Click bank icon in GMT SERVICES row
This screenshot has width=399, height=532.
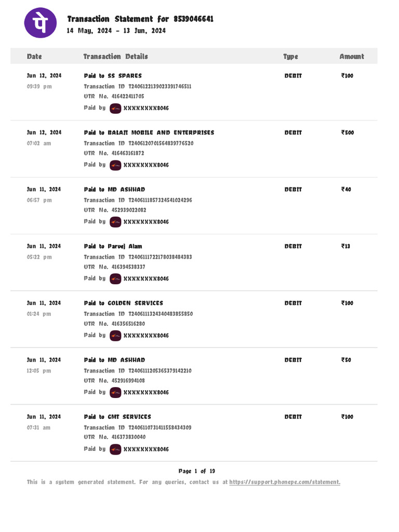pos(115,449)
